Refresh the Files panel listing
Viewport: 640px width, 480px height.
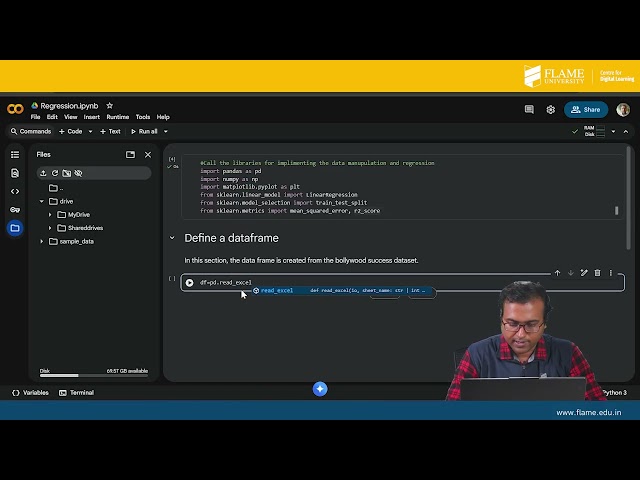pyautogui.click(x=55, y=173)
